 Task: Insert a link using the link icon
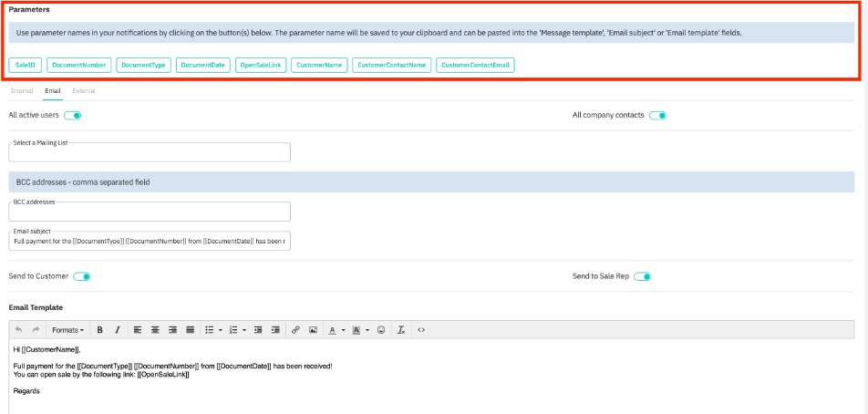[295, 330]
